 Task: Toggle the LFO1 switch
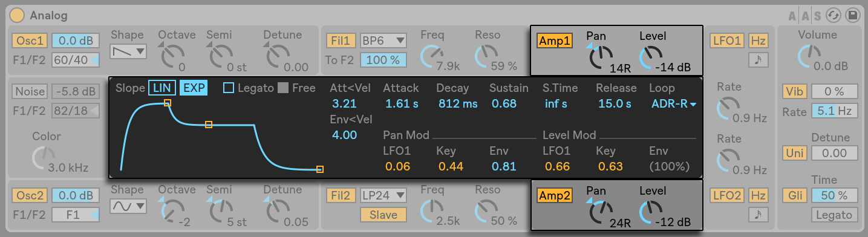(727, 41)
